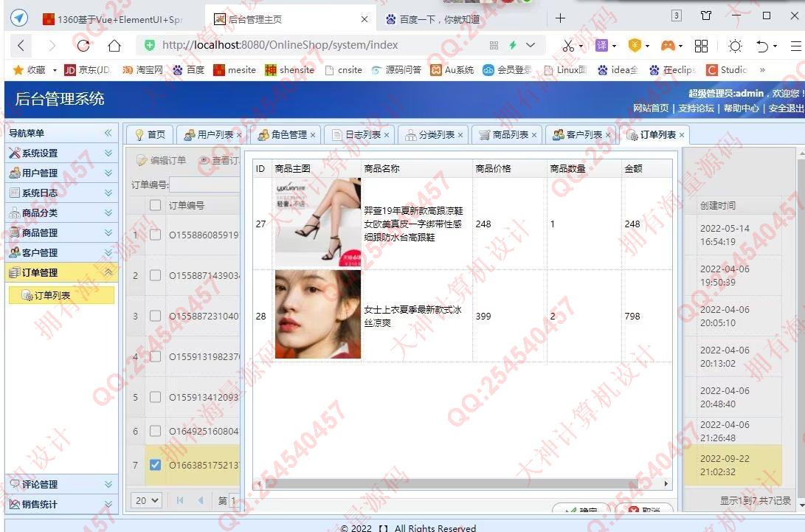
Task: Open 淘宝网 bookmark
Action: click(143, 70)
